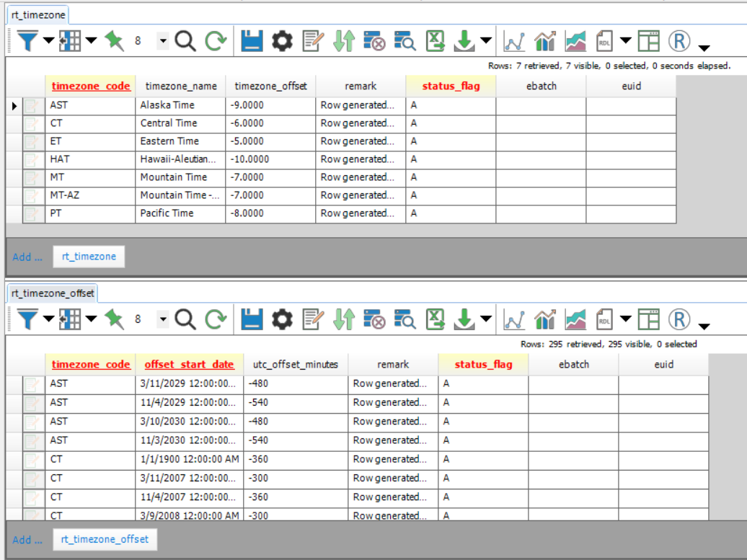Click the Add link under rt_timezone grid

click(27, 257)
